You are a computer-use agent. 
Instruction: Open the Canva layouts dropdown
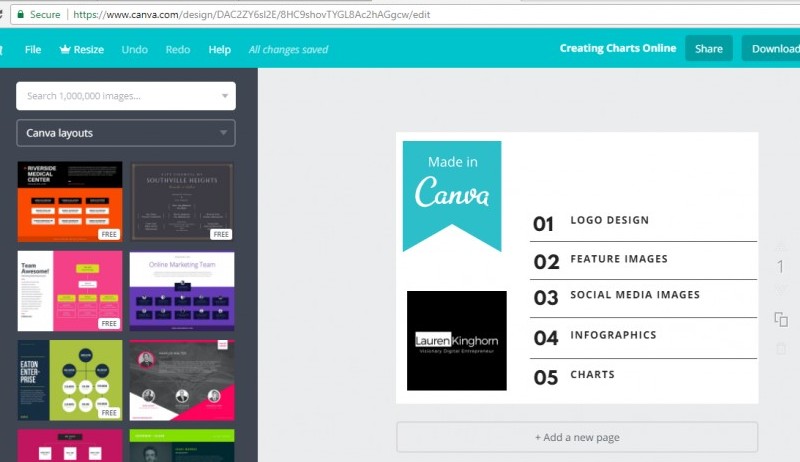click(126, 133)
